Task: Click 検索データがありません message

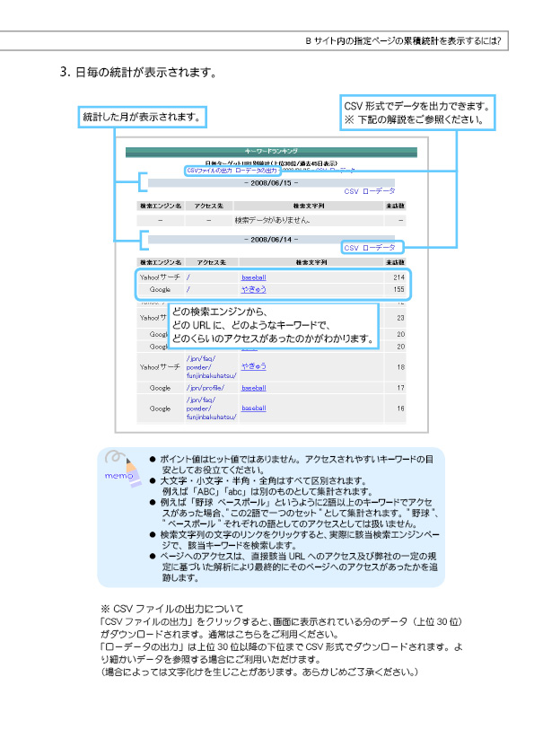Action: click(x=272, y=220)
